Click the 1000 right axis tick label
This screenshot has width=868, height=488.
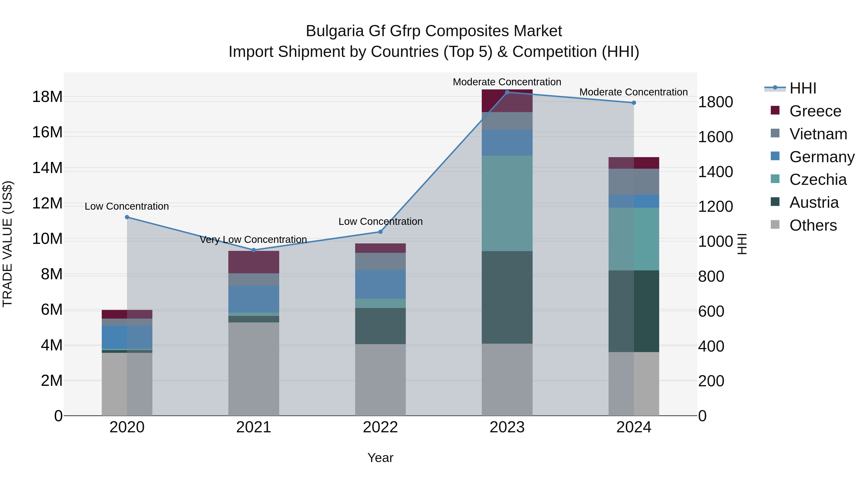tap(715, 241)
